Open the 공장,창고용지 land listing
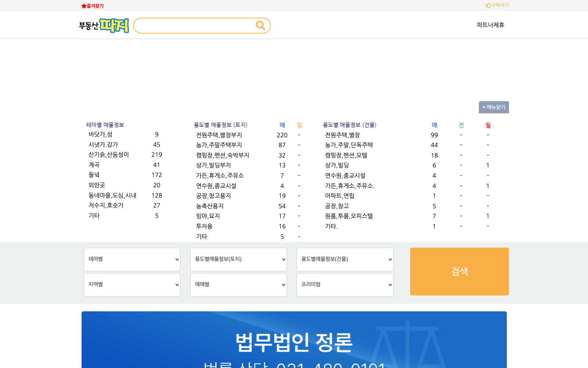The image size is (588, 368). [213, 196]
